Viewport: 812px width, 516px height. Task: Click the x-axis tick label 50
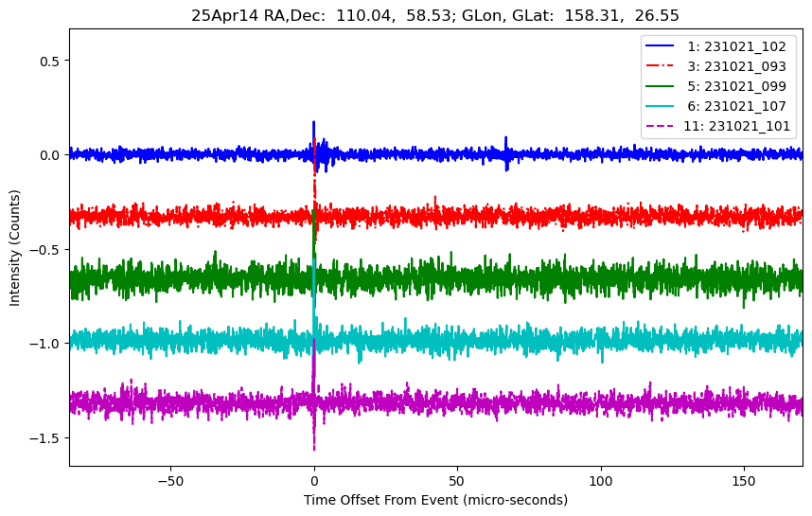pyautogui.click(x=457, y=481)
